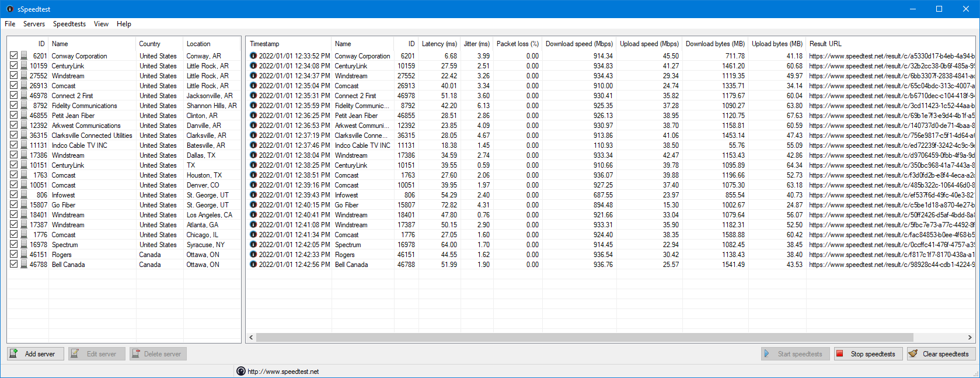Click latency value 72.82

(x=449, y=205)
